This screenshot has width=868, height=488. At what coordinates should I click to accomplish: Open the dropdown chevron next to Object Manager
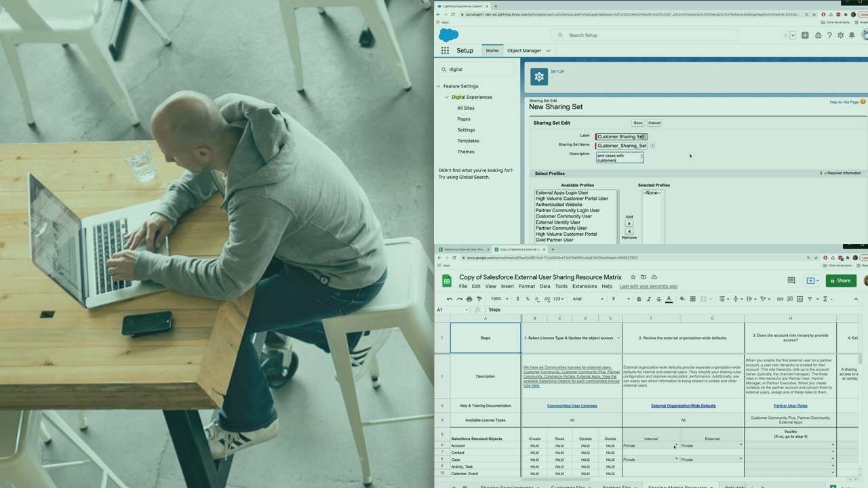coord(549,50)
